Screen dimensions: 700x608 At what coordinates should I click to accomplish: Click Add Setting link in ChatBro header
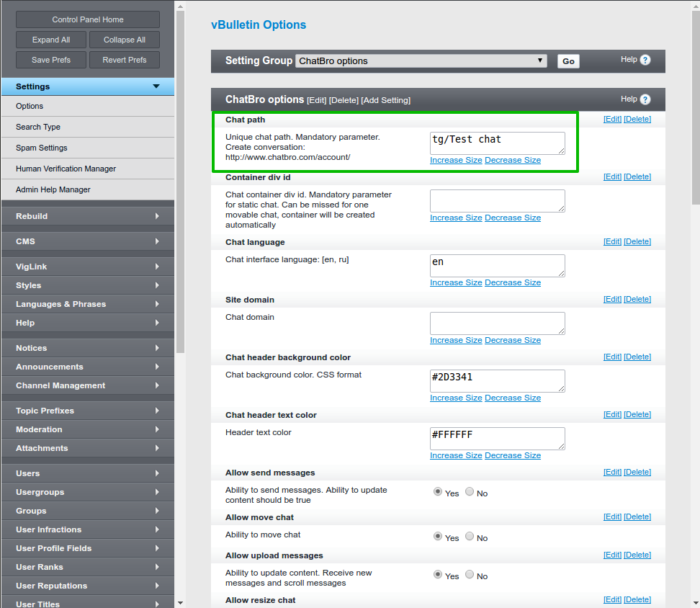coord(386,100)
